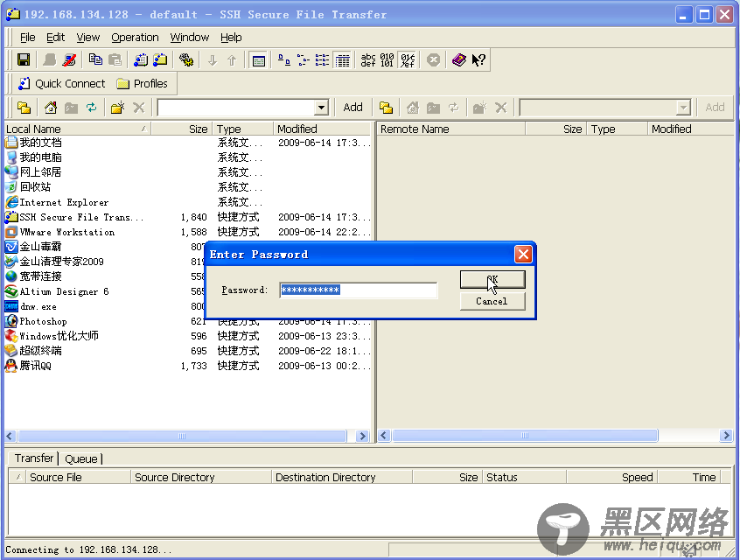Select the 腾讯QQ shortcut row
The height and width of the screenshot is (560, 740).
click(188, 366)
